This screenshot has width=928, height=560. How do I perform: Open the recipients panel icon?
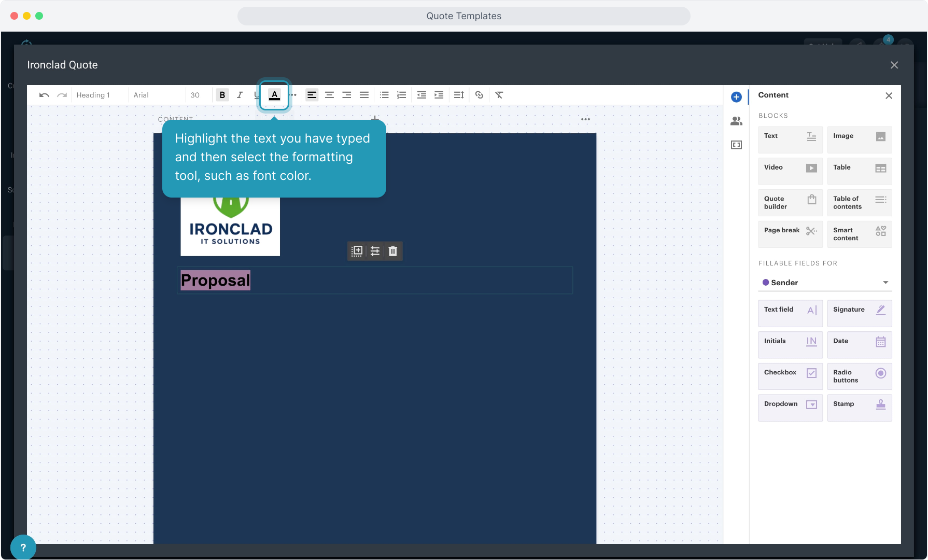[736, 121]
